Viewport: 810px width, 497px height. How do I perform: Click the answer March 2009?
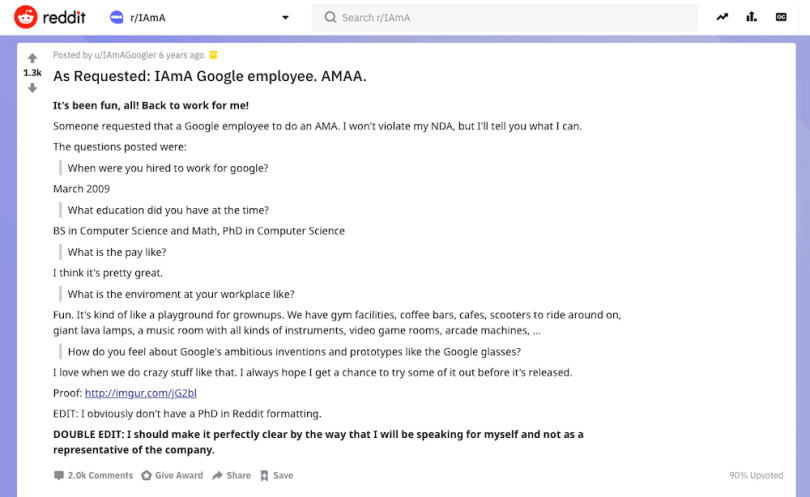(82, 189)
